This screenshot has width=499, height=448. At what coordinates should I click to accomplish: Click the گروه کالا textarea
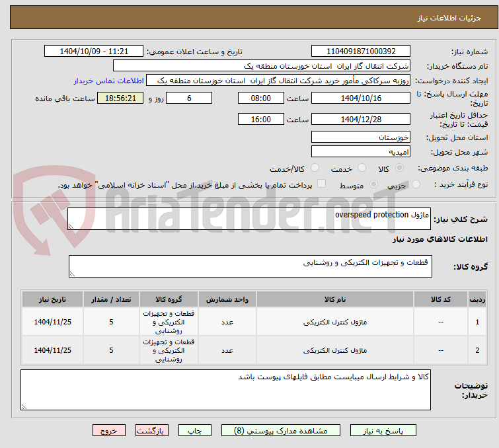pos(250,266)
